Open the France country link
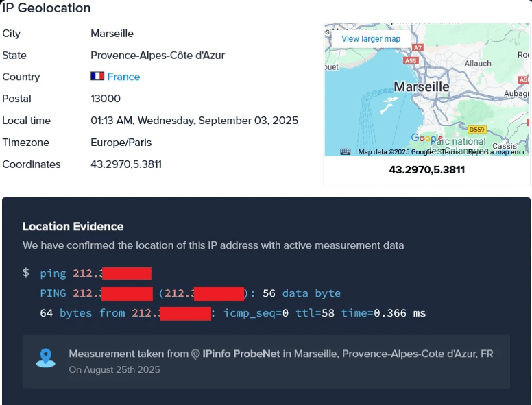Viewport: 532px width, 405px height. point(123,77)
